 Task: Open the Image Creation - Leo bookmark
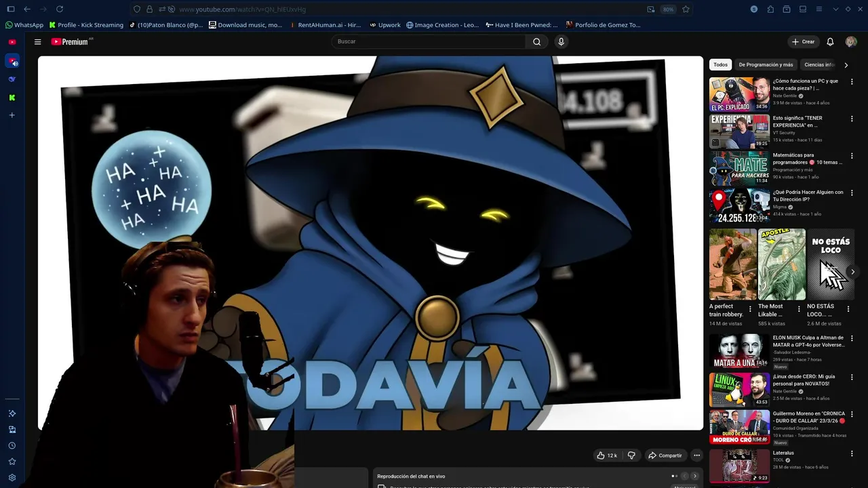(x=442, y=25)
